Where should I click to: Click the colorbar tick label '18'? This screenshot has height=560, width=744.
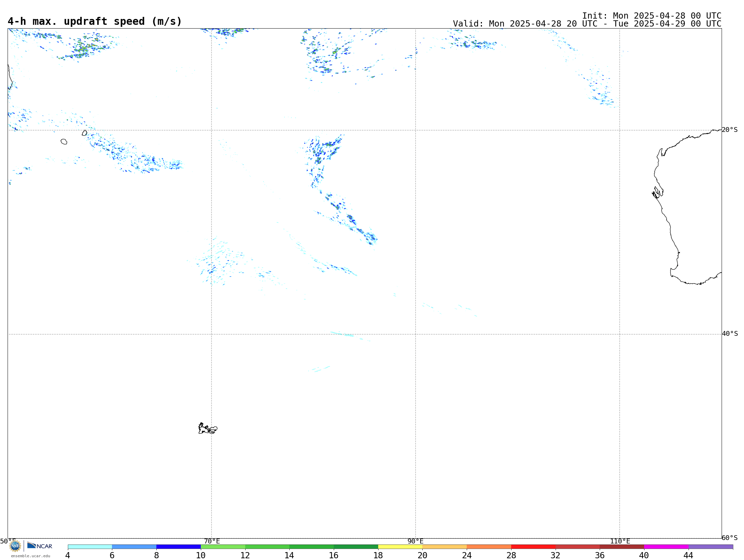(x=378, y=556)
